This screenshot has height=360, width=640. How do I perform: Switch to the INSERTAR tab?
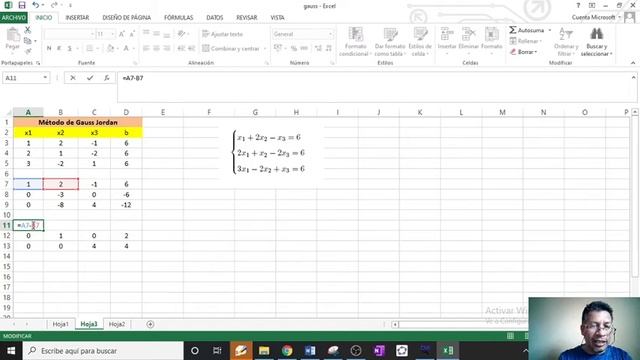coord(77,18)
